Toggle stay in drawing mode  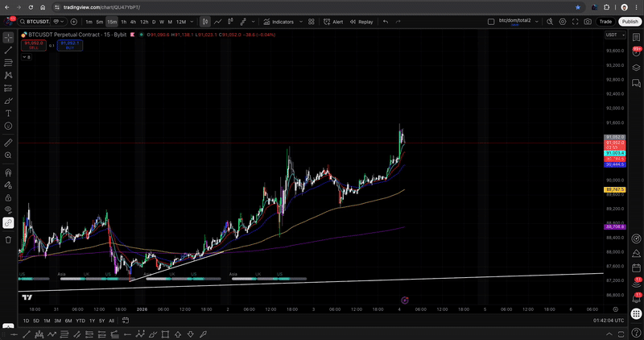point(8,185)
